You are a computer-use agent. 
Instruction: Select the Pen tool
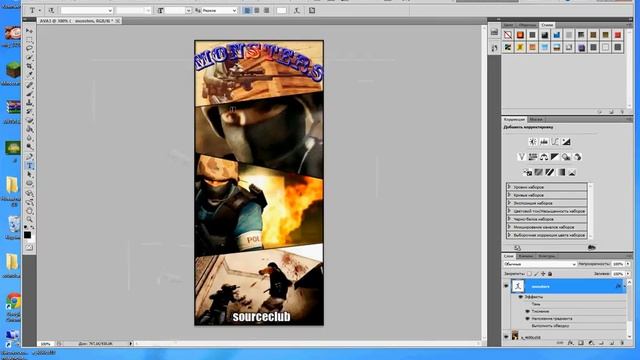(29, 157)
